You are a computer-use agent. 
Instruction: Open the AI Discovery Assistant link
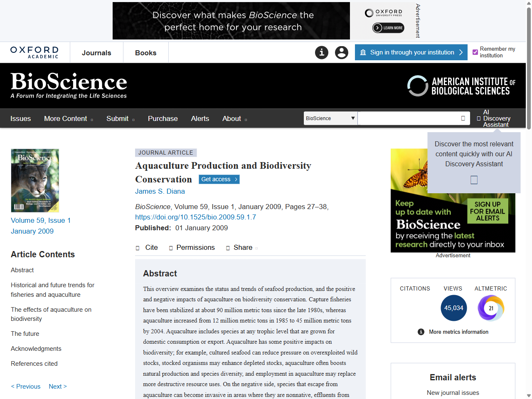pos(497,118)
